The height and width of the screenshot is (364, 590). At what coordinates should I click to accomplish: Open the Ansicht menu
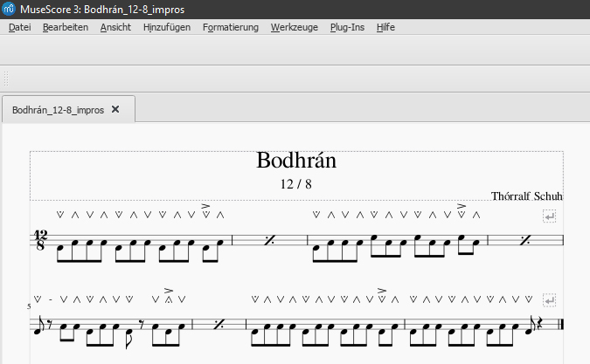(115, 27)
